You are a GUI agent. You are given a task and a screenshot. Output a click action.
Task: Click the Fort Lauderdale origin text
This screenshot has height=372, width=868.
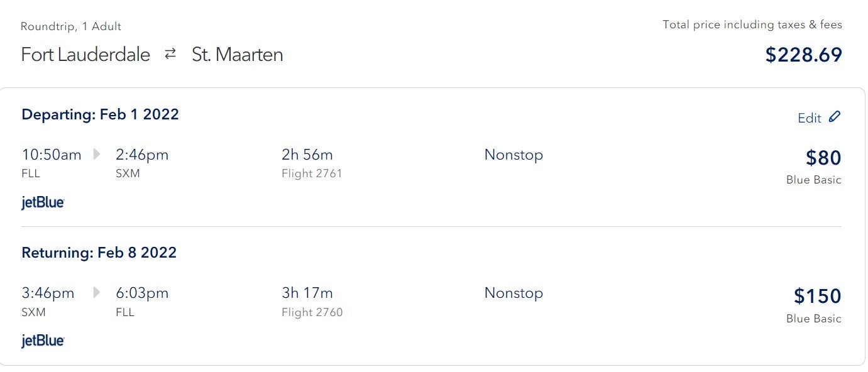(x=85, y=55)
